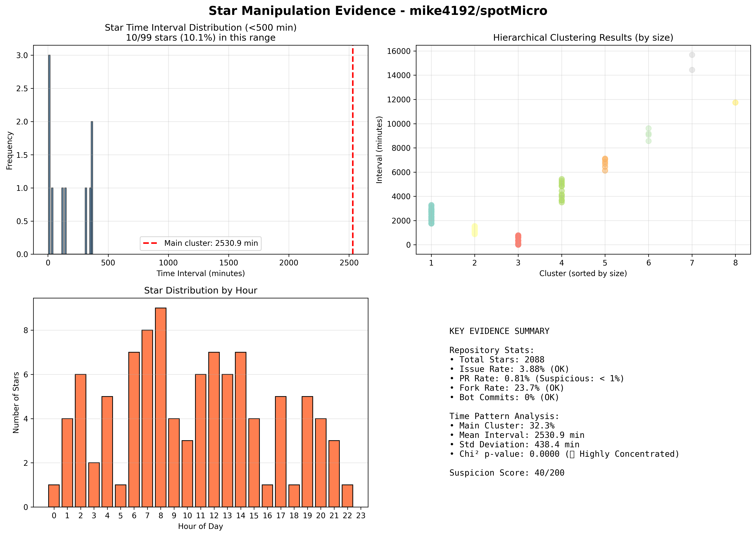Click the "23" tick label on the hour axis
Image resolution: width=756 pixels, height=536 pixels.
[x=361, y=516]
